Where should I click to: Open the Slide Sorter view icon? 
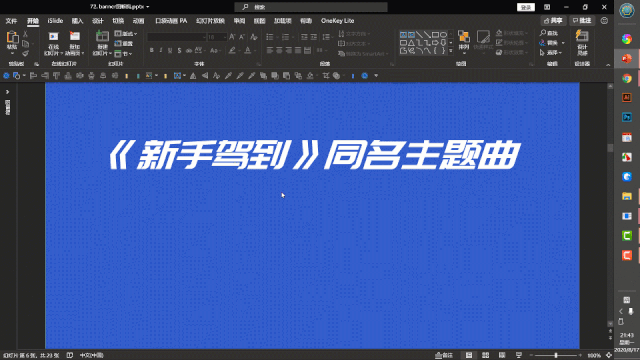[486, 355]
